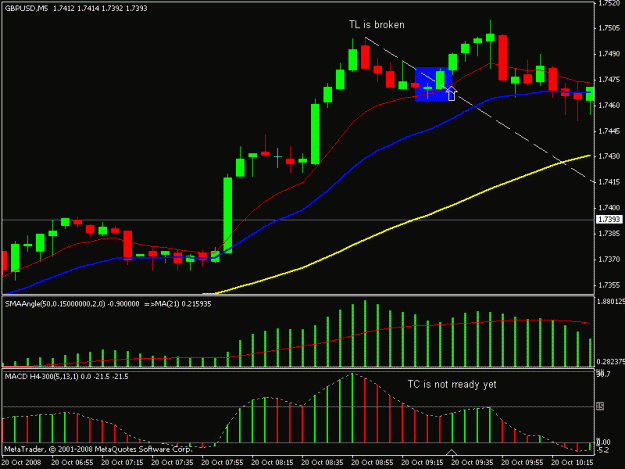Click the SMAAngle scale value 1.880125
The image size is (625, 469).
pyautogui.click(x=611, y=302)
